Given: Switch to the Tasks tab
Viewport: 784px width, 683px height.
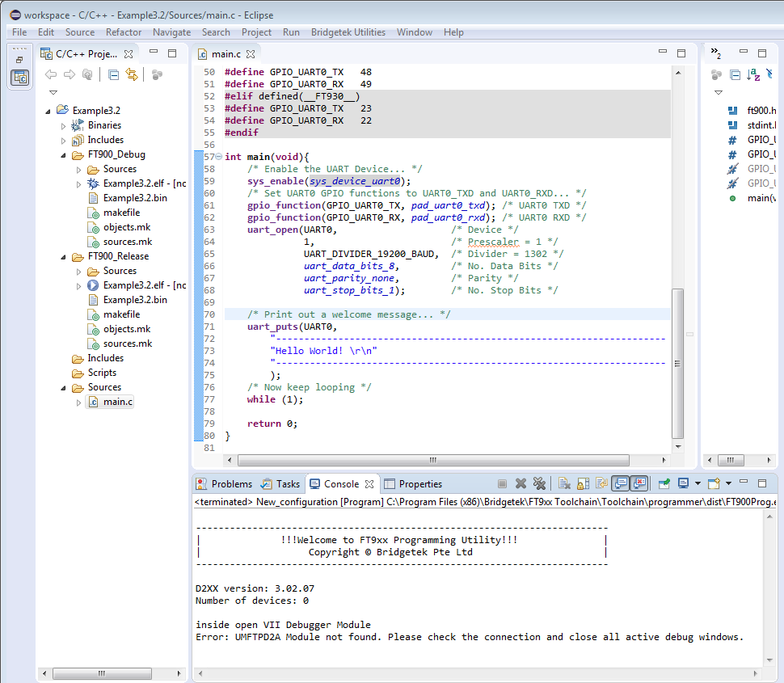Looking at the screenshot, I should [x=280, y=483].
